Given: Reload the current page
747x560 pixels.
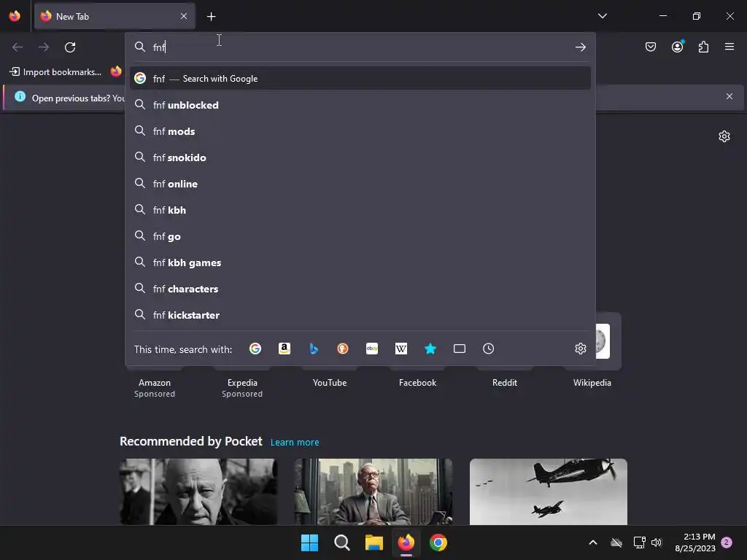Looking at the screenshot, I should click(x=70, y=47).
